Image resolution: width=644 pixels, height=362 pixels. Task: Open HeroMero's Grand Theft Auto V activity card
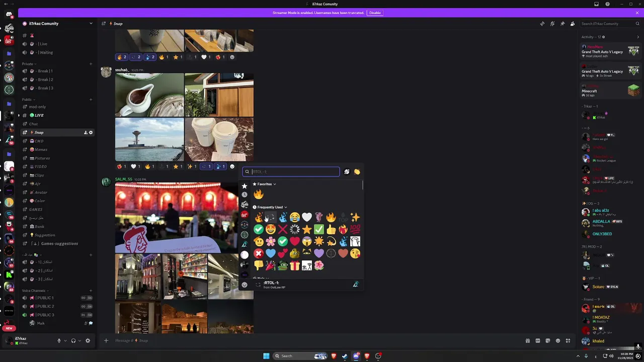(610, 51)
